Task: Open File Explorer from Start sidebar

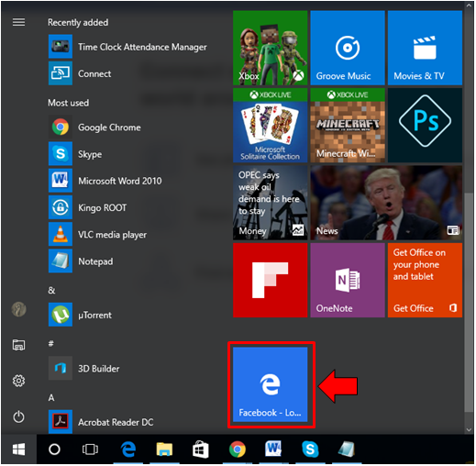Action: pos(18,345)
